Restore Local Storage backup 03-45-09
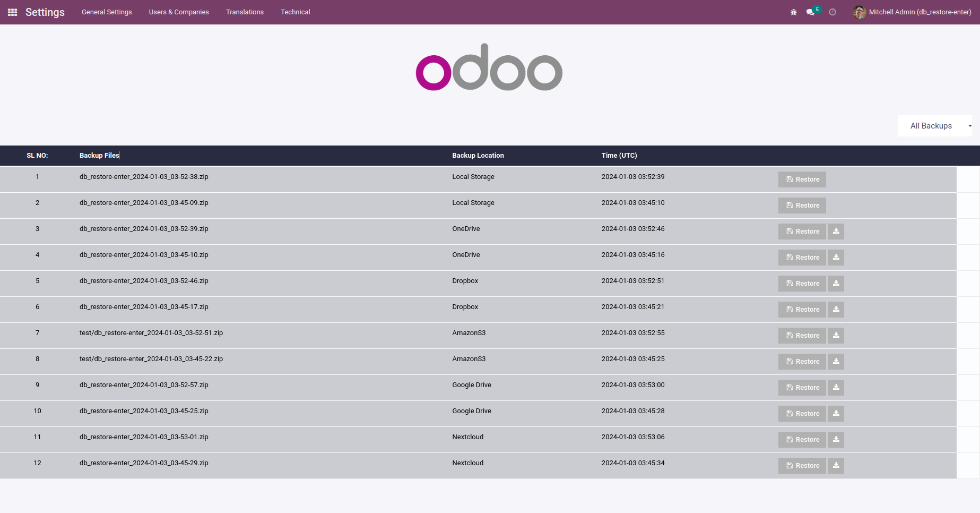The image size is (980, 513). coord(802,206)
